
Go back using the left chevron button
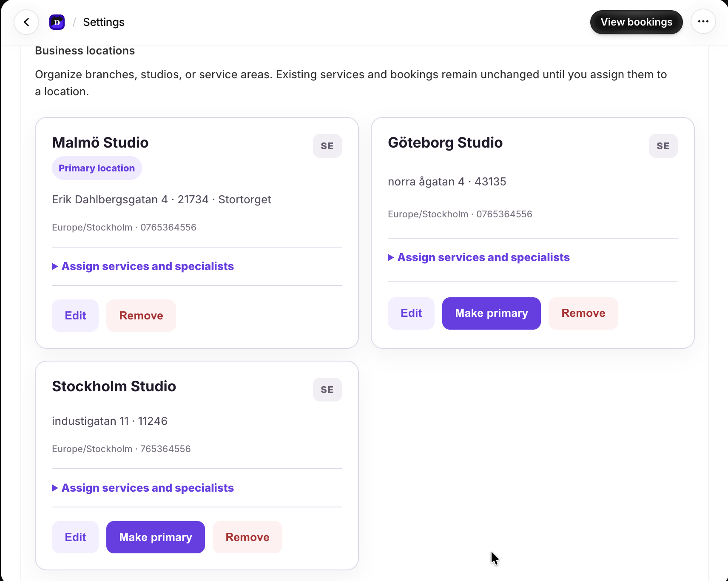pos(26,22)
